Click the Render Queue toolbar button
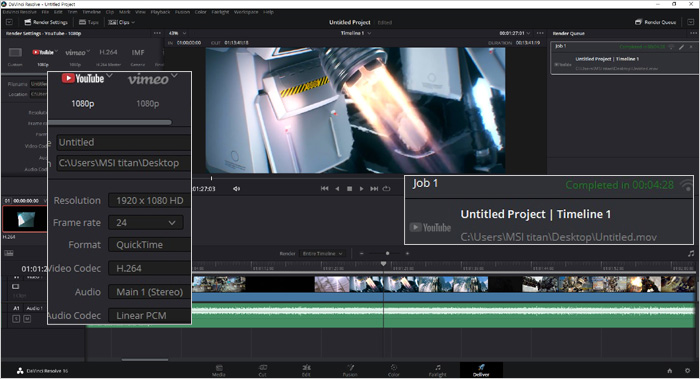The height and width of the screenshot is (379, 700). tap(655, 22)
